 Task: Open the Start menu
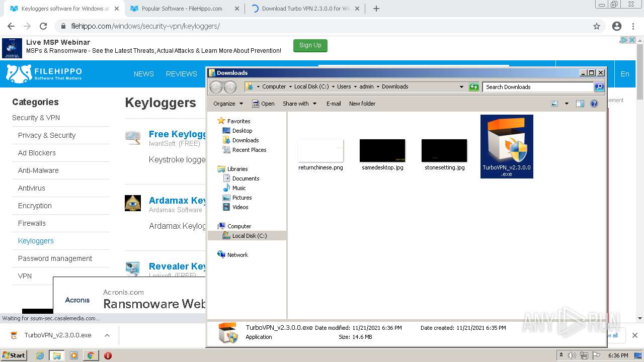[14, 355]
